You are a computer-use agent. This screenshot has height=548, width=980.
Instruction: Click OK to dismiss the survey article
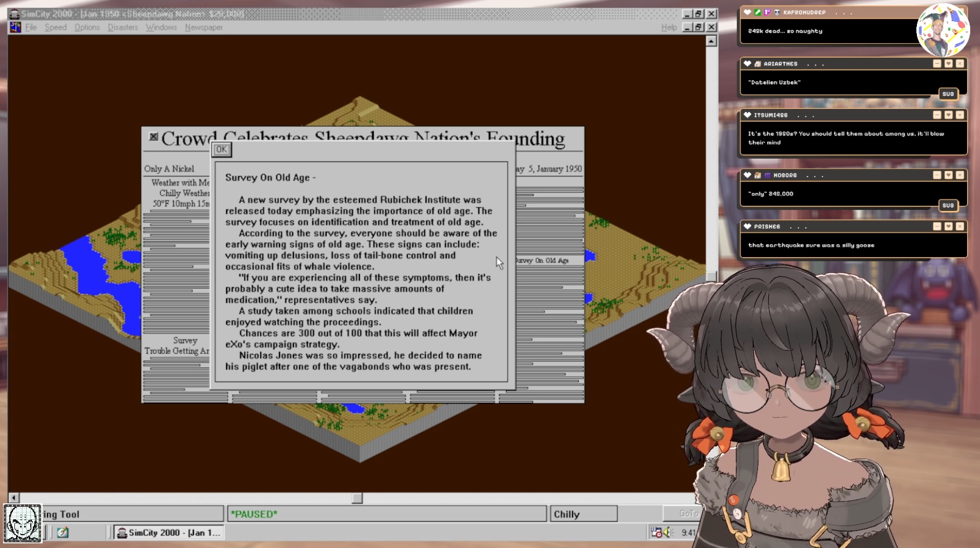(221, 149)
